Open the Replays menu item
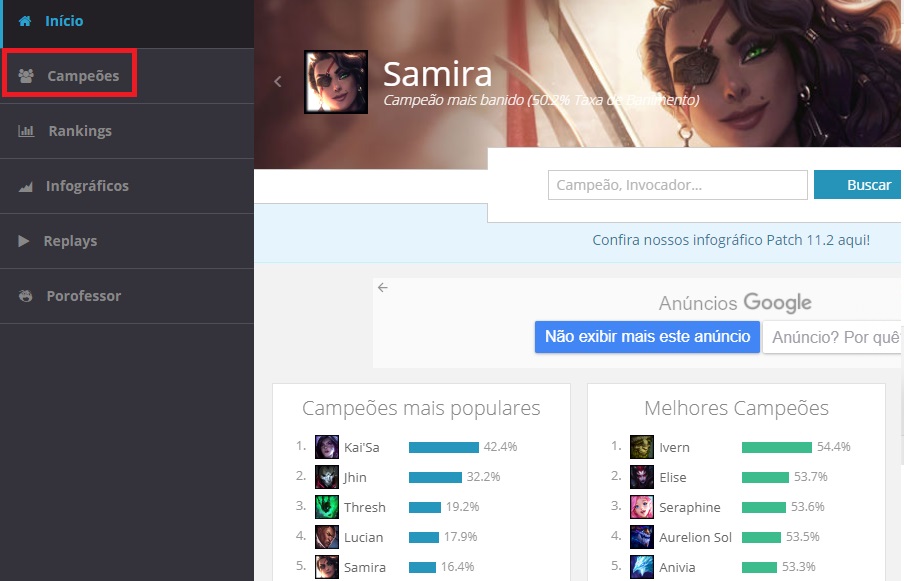 pos(127,241)
